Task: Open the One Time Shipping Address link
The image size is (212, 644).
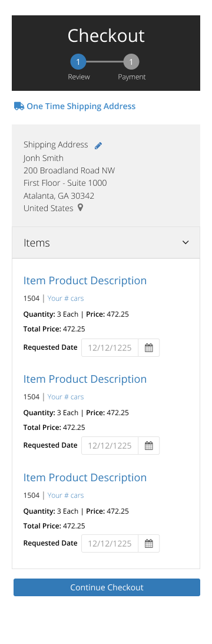Action: 81,106
